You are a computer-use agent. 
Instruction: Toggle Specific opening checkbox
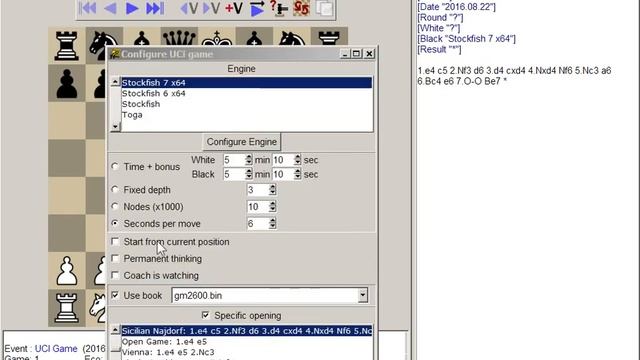[x=205, y=315]
